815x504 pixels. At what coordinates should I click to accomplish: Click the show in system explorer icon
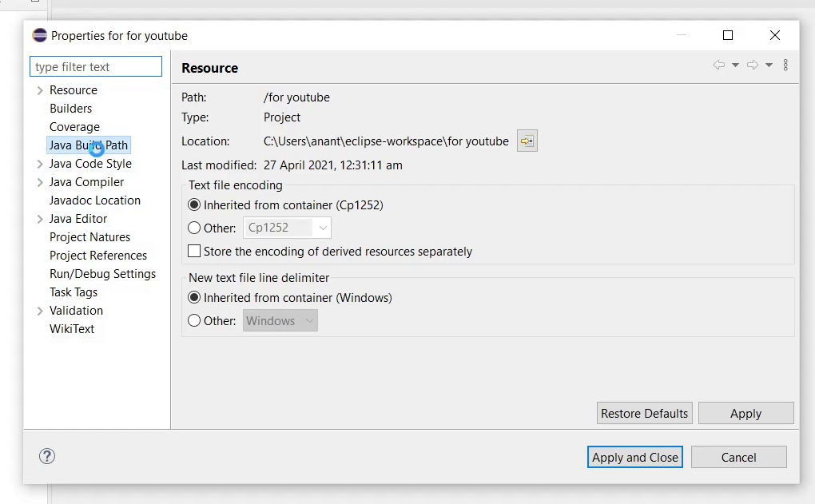coord(527,141)
